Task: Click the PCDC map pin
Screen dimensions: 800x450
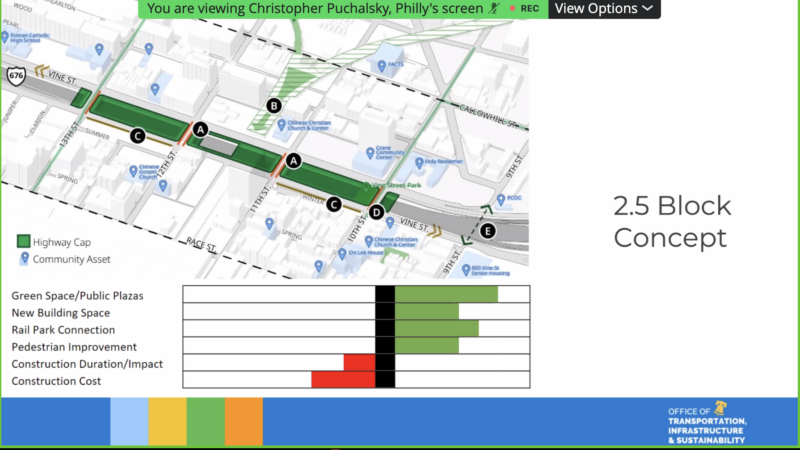Action: [x=501, y=199]
